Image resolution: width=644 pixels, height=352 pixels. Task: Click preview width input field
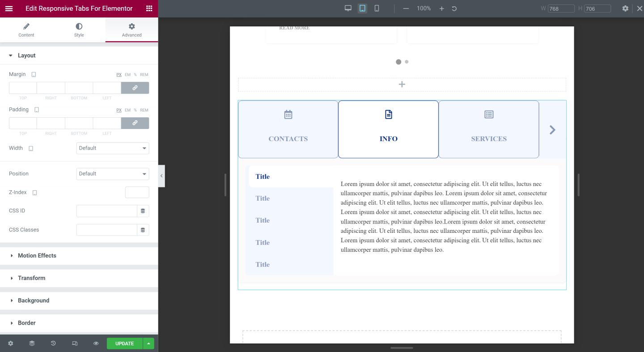click(x=561, y=9)
